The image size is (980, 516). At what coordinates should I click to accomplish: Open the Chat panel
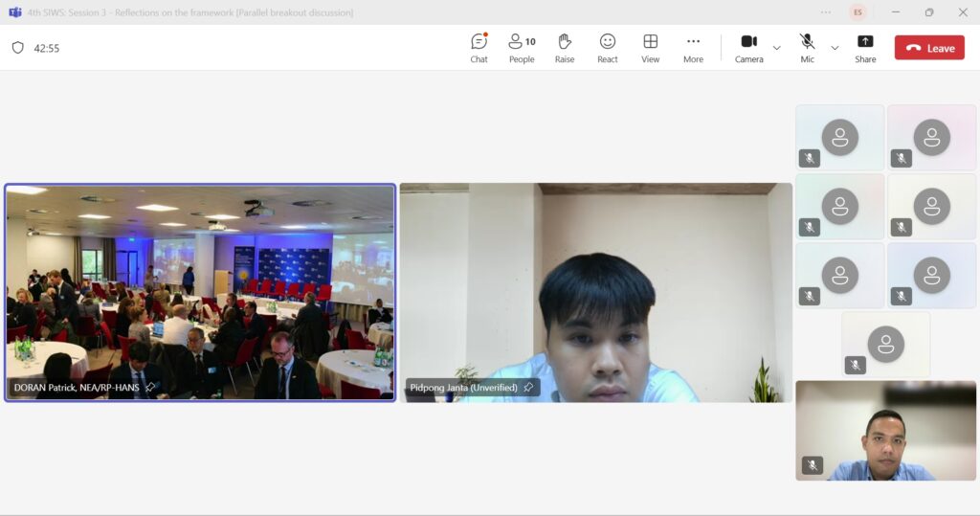[479, 48]
